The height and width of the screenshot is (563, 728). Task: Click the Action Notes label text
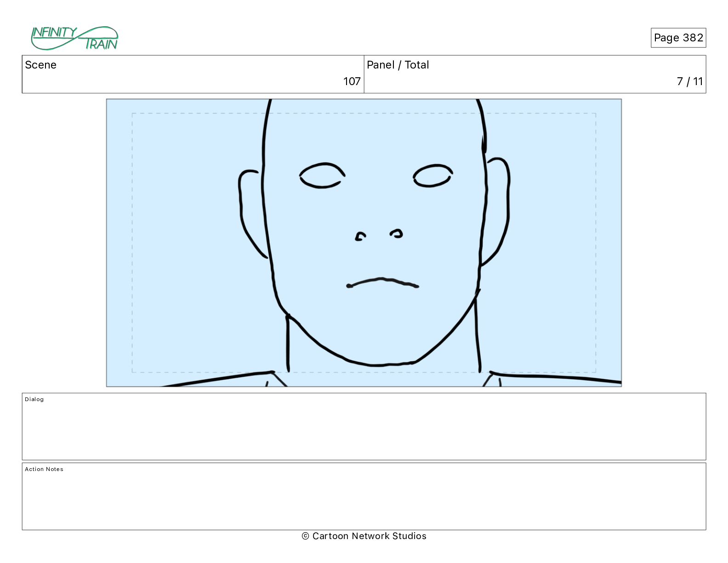[44, 469]
